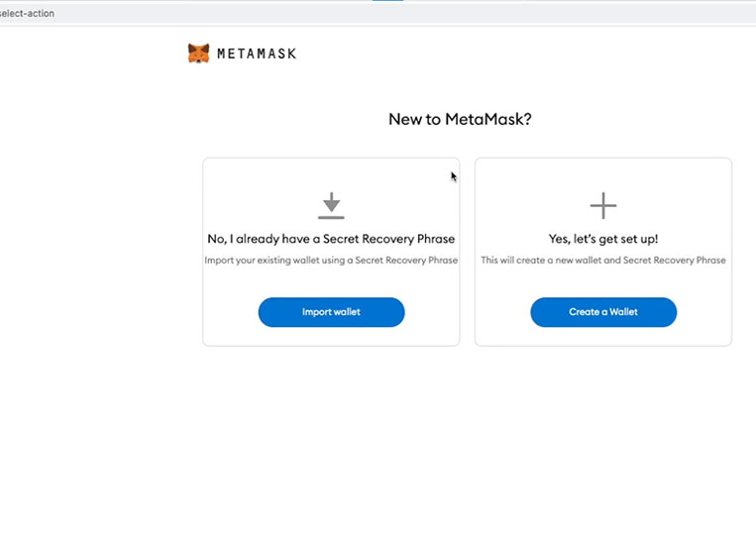This screenshot has width=756, height=536.
Task: Click the blue indicator at top of browser
Action: [x=387, y=0]
